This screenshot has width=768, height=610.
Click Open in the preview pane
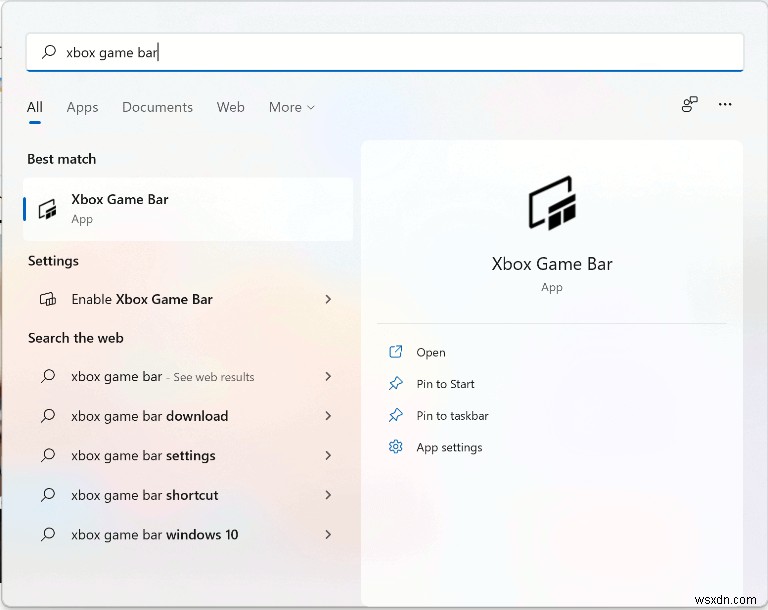coord(431,353)
